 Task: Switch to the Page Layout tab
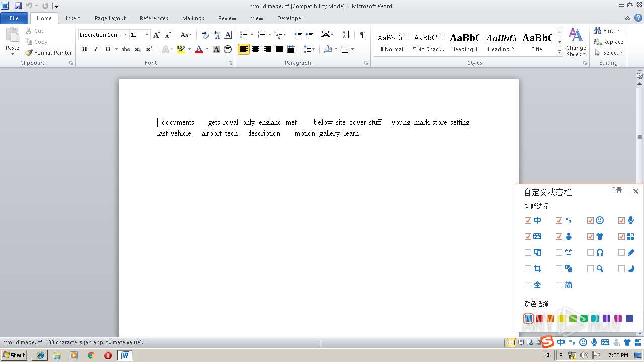(x=110, y=18)
